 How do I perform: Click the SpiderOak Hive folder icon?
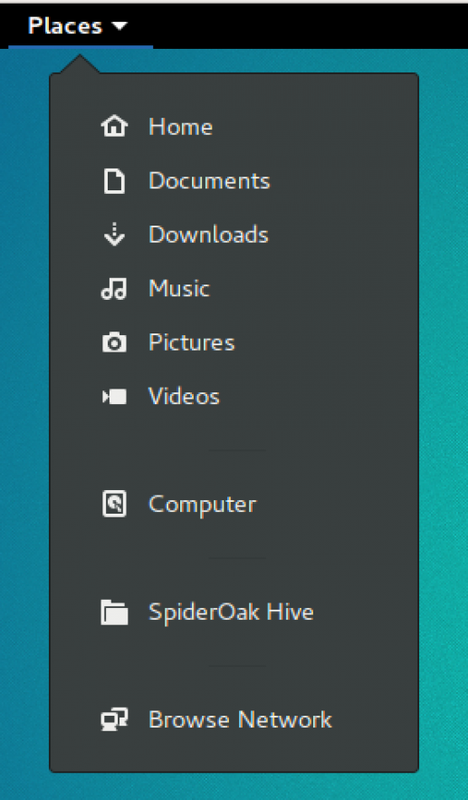tap(114, 612)
